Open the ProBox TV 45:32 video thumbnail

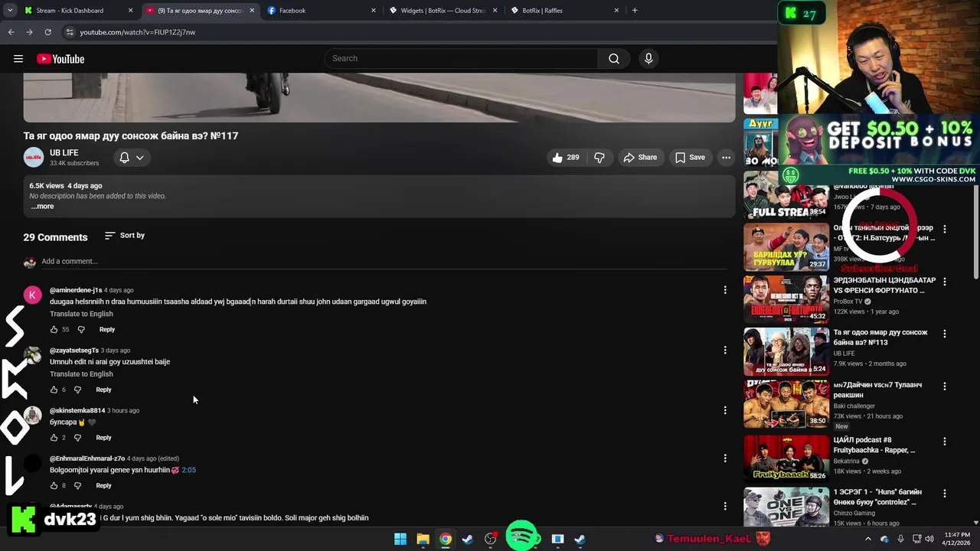click(786, 299)
